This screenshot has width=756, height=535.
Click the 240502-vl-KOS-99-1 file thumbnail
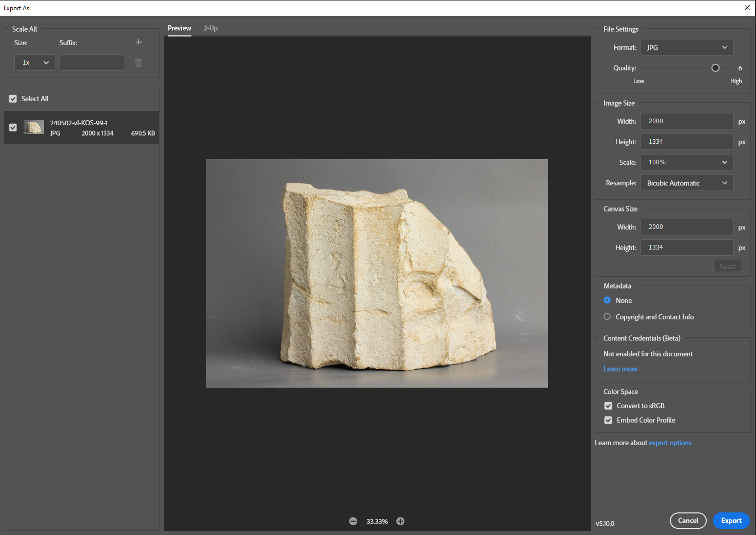pos(34,127)
